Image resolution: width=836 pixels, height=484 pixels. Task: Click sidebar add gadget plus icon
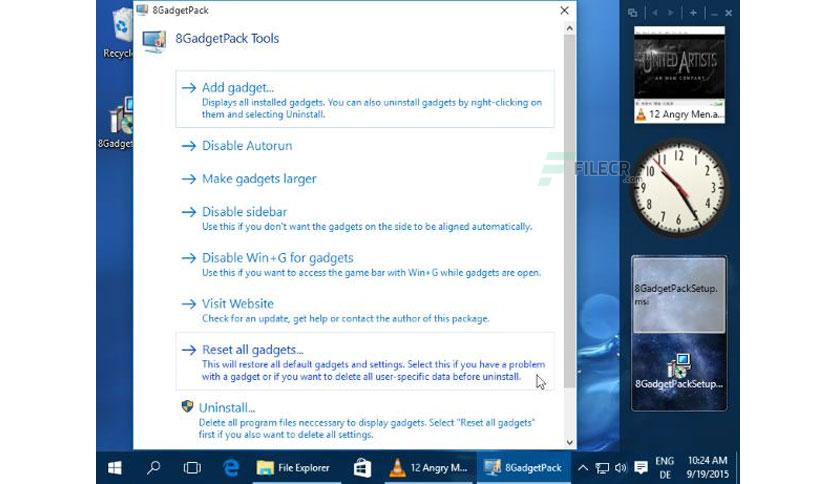[x=693, y=13]
